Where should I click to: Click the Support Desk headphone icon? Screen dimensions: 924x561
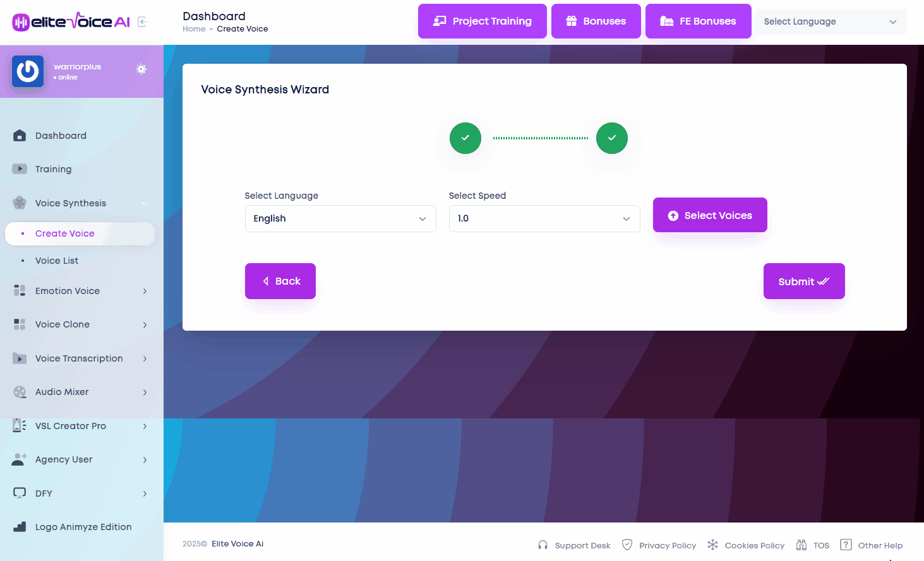tap(543, 545)
